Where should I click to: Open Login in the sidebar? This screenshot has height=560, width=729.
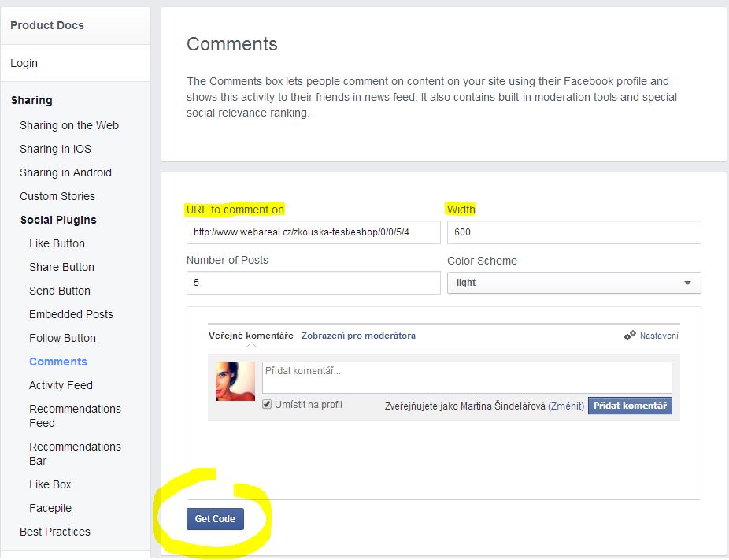(24, 63)
